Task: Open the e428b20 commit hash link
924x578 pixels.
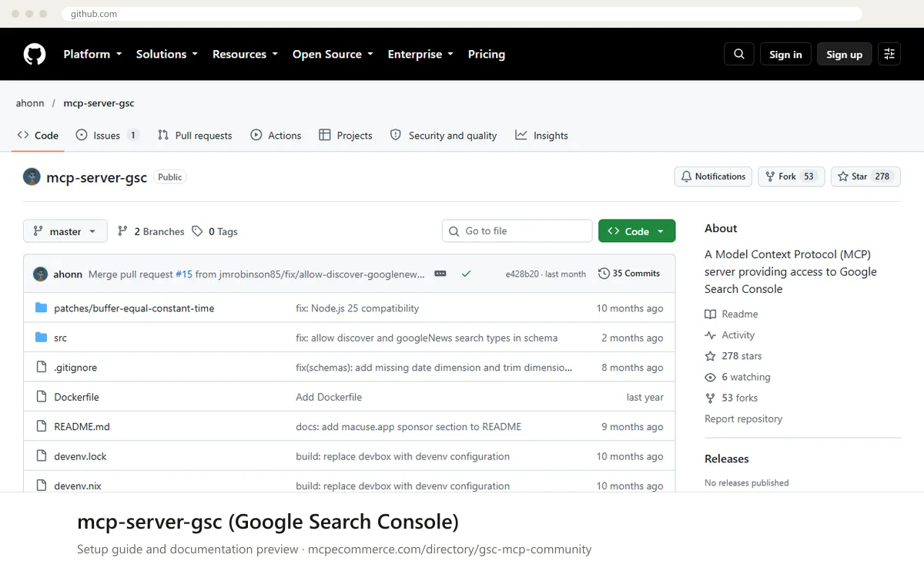Action: 522,274
